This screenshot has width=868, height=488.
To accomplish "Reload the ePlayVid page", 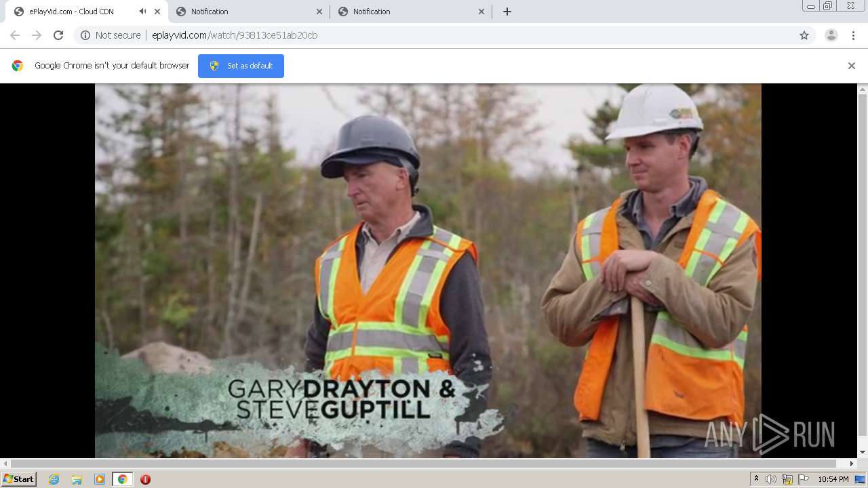I will pyautogui.click(x=58, y=35).
